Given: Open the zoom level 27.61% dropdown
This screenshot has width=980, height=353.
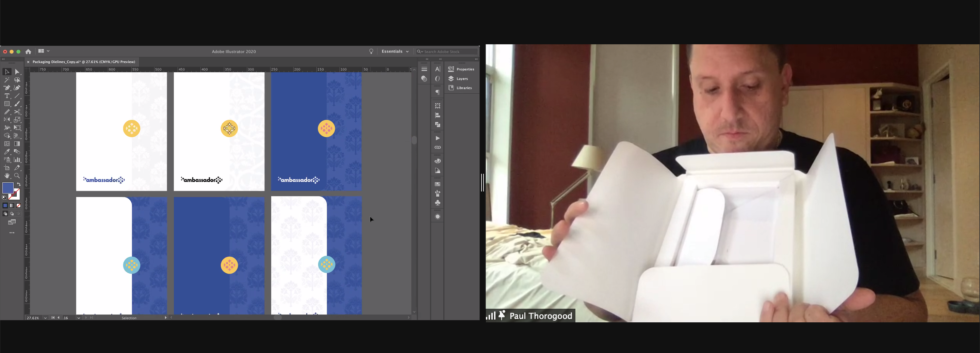Looking at the screenshot, I should tap(45, 318).
